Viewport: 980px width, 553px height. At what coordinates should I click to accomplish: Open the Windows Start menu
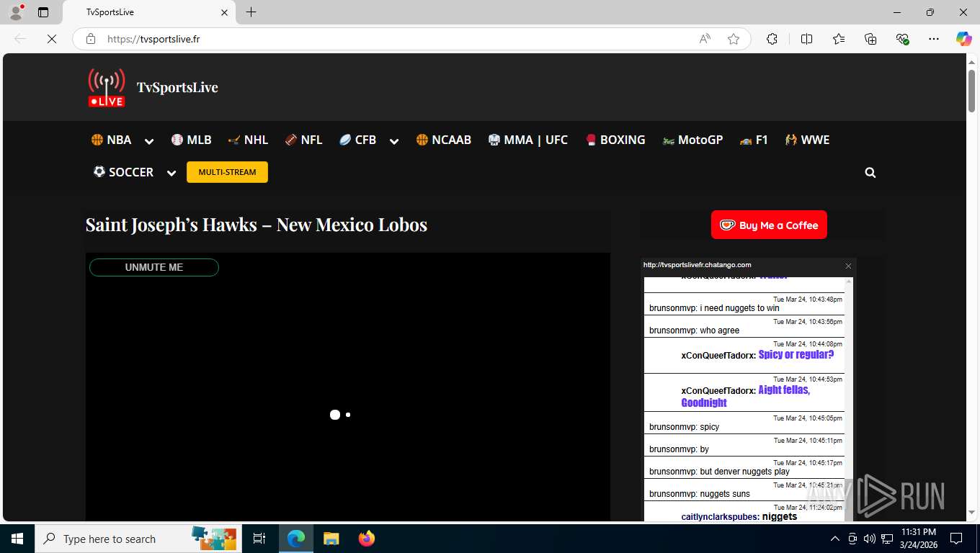coord(17,539)
